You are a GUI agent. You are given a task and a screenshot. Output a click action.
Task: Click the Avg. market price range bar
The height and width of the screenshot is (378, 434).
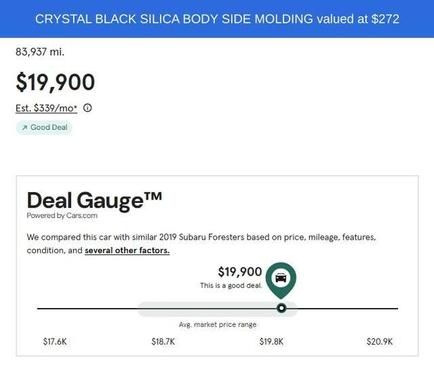point(217,309)
